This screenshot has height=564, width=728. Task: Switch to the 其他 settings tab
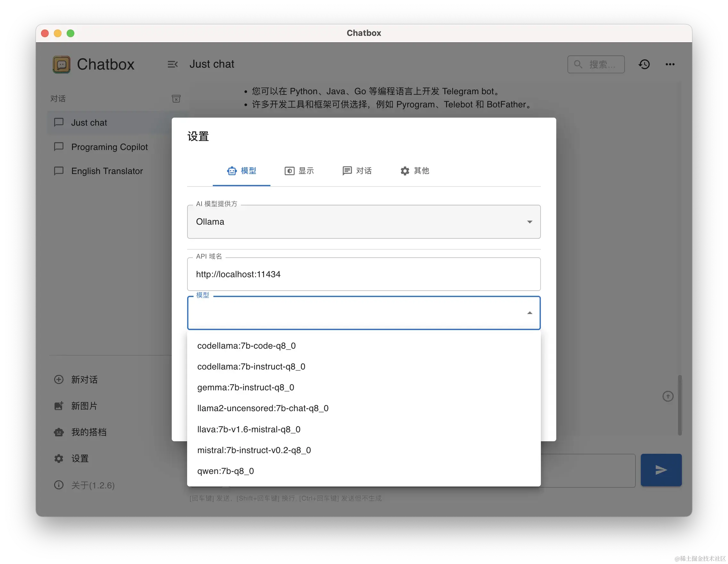click(x=414, y=171)
